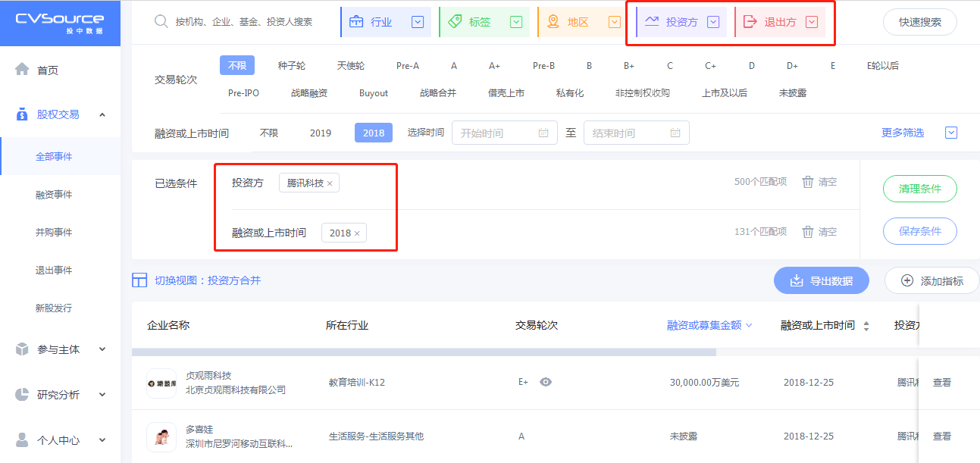Remove the 2018 time filter tag
The width and height of the screenshot is (980, 463).
357,233
